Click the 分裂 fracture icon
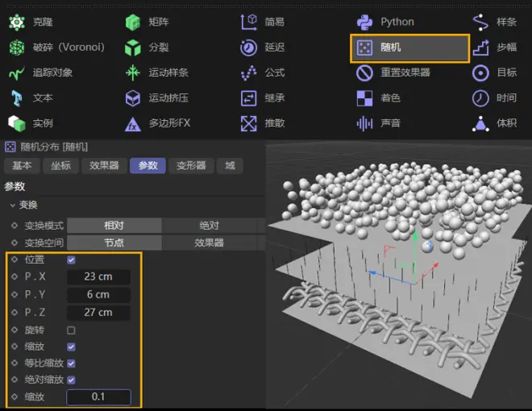This screenshot has height=411, width=532. (133, 48)
